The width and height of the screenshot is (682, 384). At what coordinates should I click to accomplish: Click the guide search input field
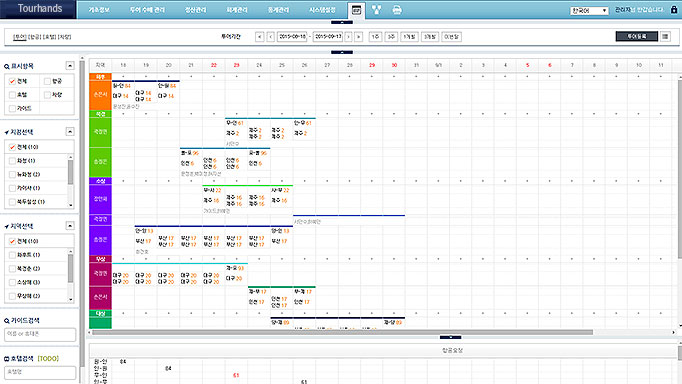tap(40, 334)
